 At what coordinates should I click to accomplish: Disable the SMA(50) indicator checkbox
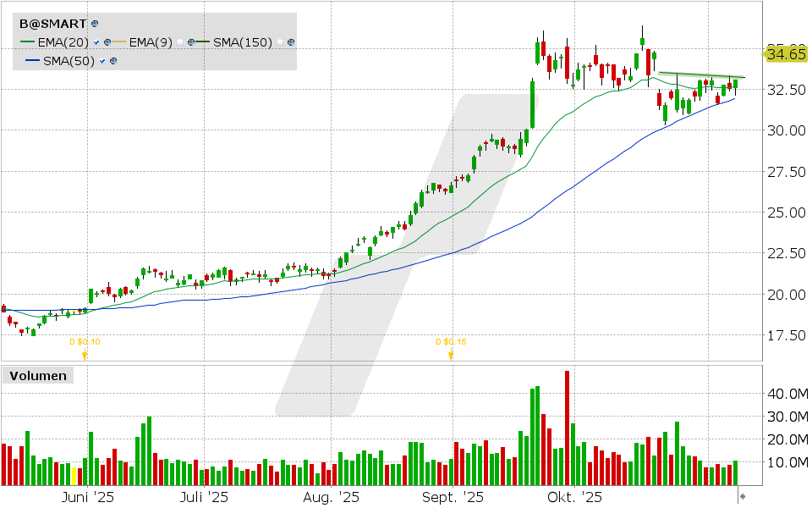pyautogui.click(x=102, y=61)
